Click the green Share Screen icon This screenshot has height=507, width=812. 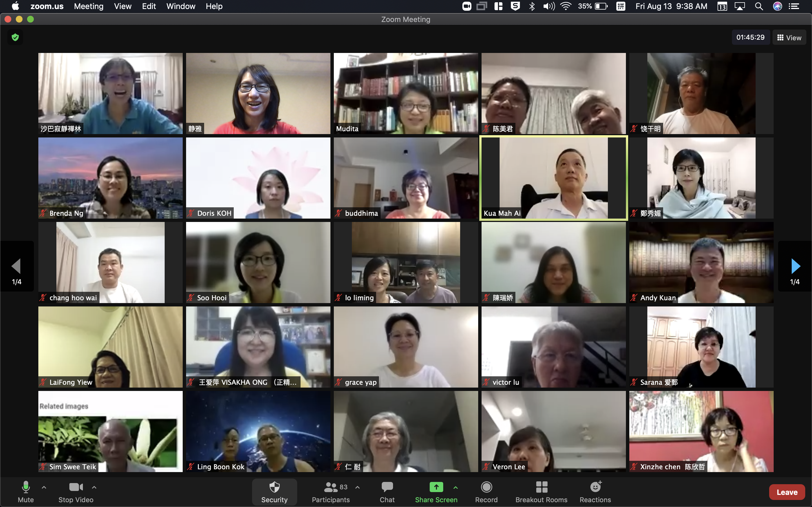coord(436,487)
